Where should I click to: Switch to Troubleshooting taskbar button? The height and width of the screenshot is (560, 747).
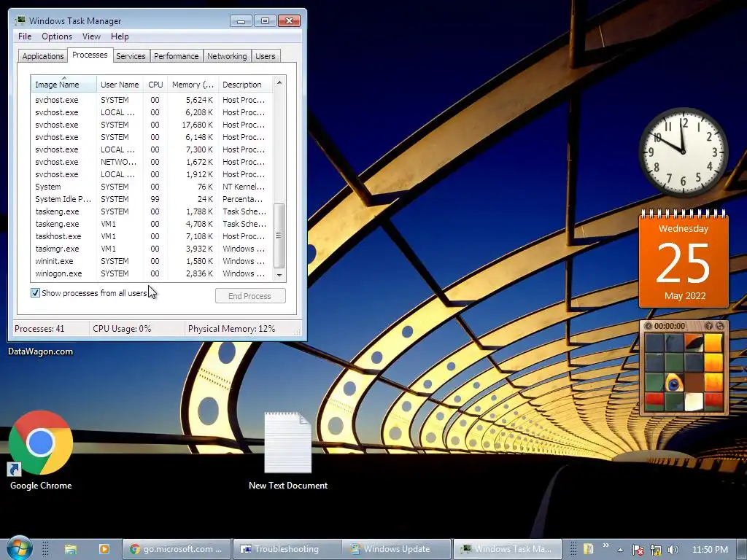click(x=287, y=549)
